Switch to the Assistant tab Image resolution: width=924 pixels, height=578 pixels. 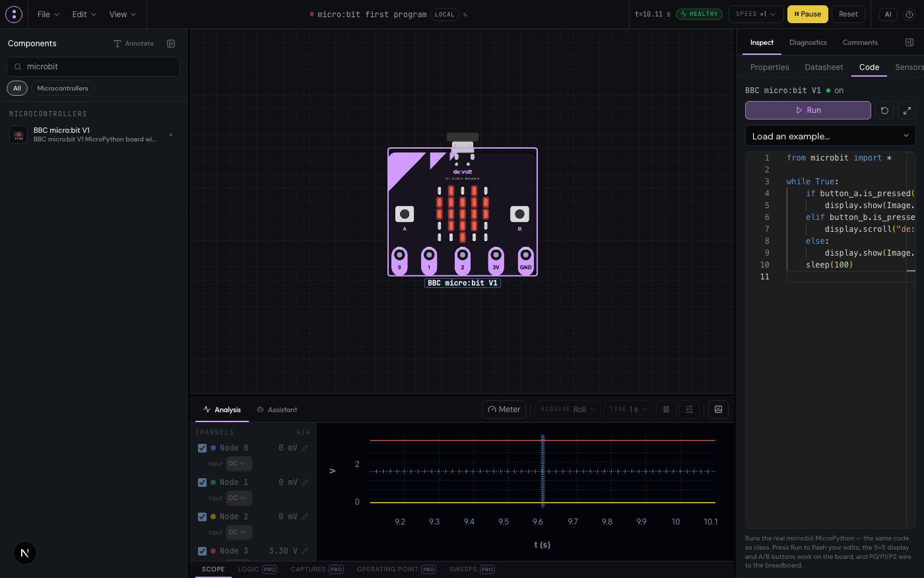pos(277,410)
